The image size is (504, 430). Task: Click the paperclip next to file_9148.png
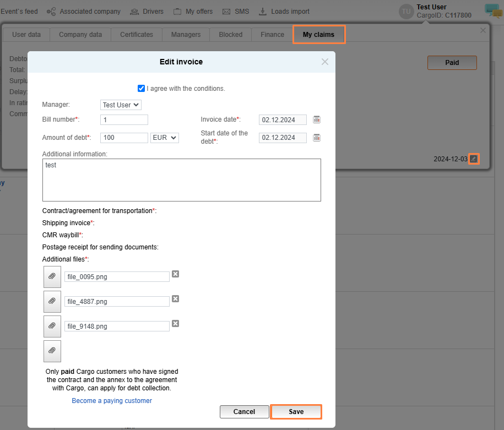(x=52, y=326)
